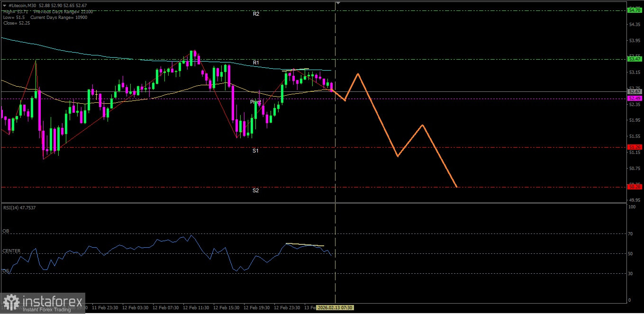This screenshot has height=314, width=644.
Task: Select the red 51.26 S1 price tag
Action: [x=634, y=147]
